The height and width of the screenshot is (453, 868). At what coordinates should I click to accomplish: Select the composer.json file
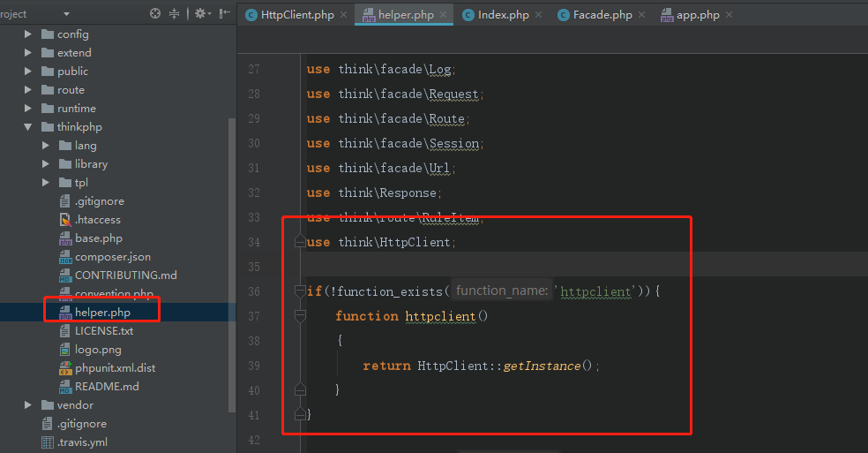(x=105, y=257)
